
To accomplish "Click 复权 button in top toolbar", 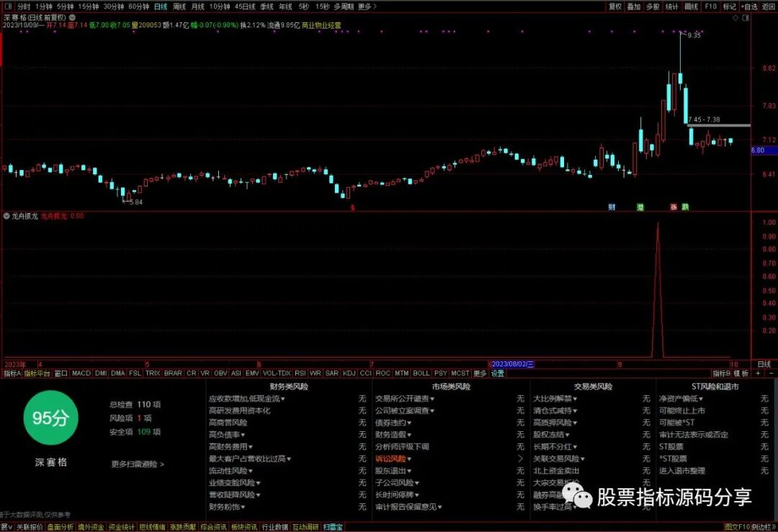I will point(615,6).
